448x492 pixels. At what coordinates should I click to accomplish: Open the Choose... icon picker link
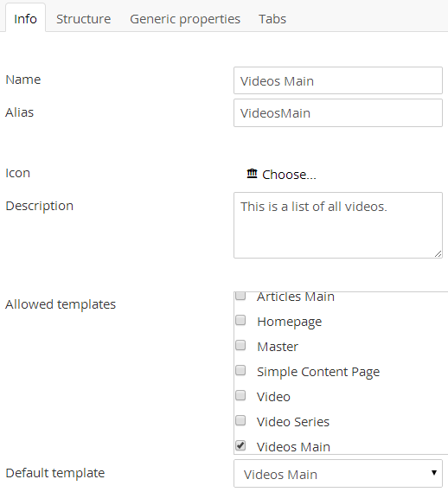point(289,175)
